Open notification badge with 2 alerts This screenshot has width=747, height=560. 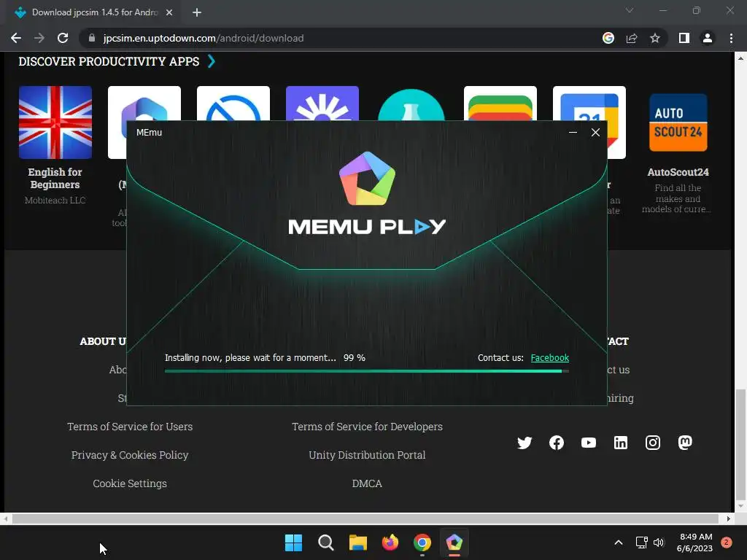coord(727,542)
